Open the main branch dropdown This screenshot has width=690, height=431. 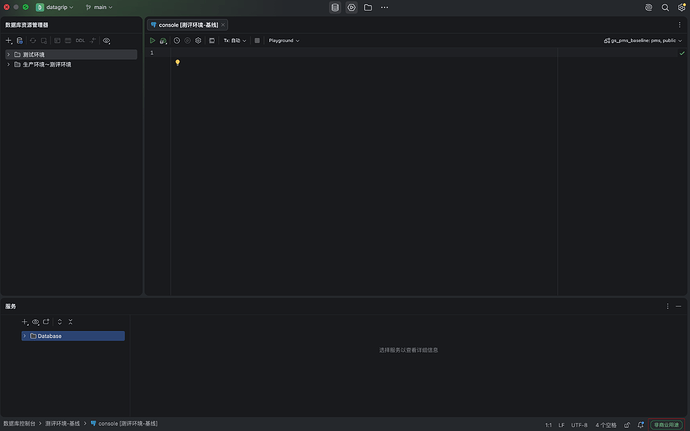coord(99,7)
